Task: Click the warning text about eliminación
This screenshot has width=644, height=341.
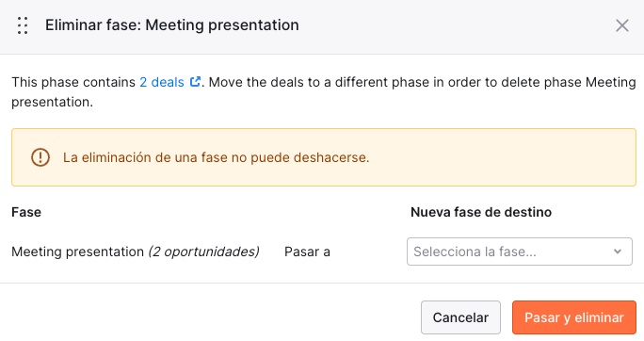Action: (216, 157)
